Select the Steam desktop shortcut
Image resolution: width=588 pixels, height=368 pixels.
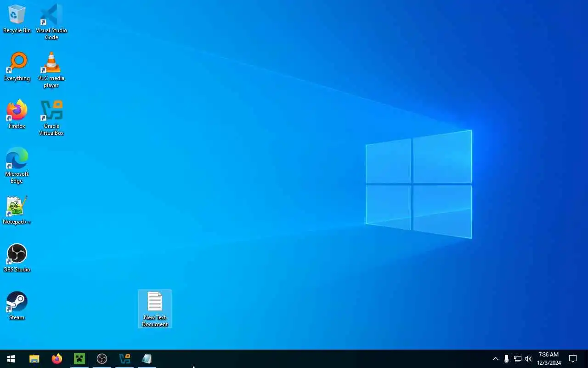tap(17, 306)
